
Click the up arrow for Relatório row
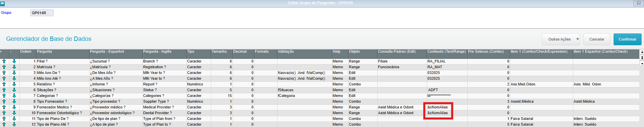4,84
